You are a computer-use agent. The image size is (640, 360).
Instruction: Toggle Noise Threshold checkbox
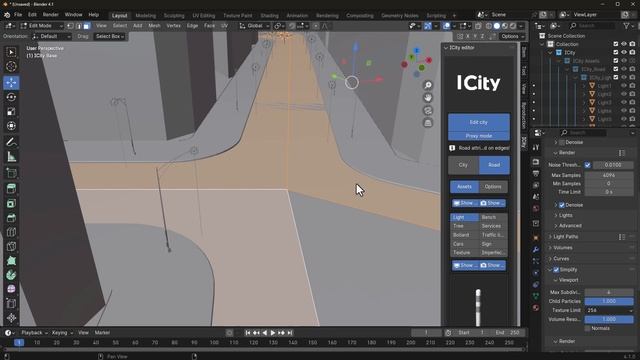pyautogui.click(x=587, y=165)
